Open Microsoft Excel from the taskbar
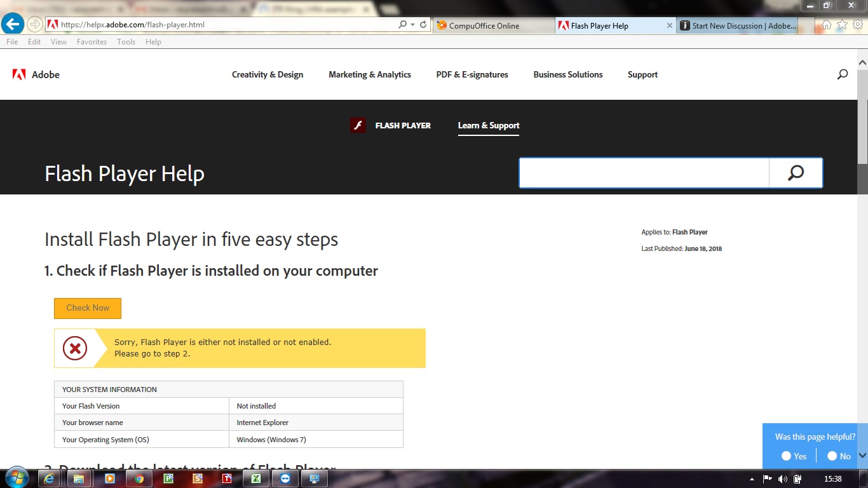The image size is (868, 488). coord(256,478)
